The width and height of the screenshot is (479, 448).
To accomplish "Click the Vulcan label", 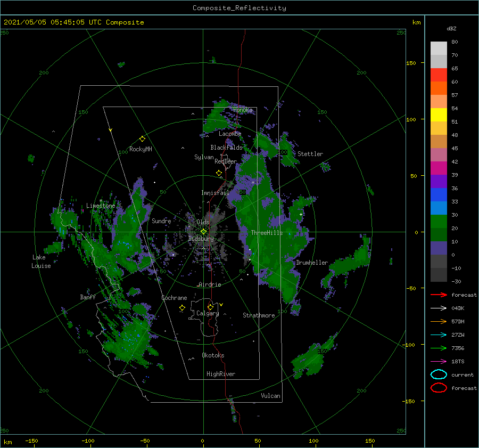I will [270, 396].
